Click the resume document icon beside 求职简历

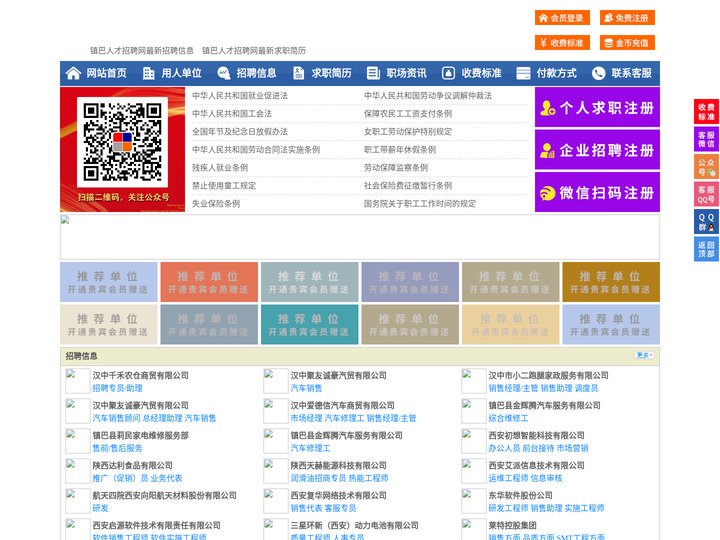[298, 73]
